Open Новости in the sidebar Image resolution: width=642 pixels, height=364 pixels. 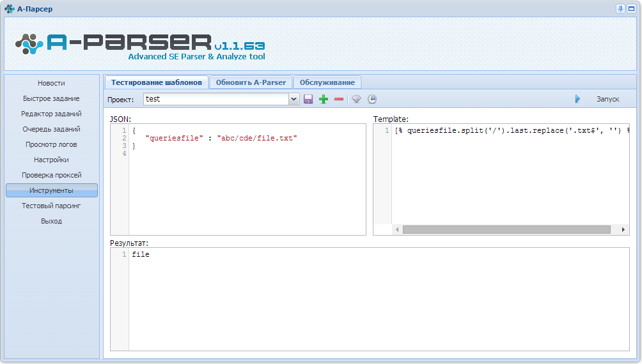pyautogui.click(x=52, y=83)
